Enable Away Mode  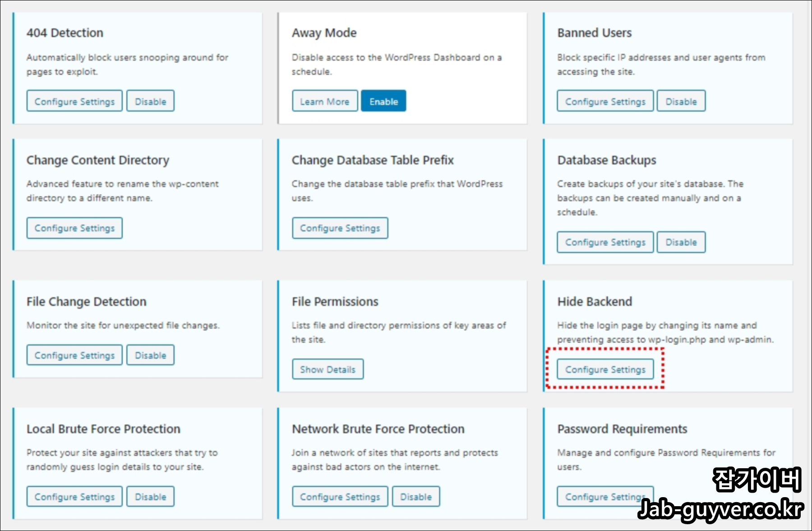point(383,101)
